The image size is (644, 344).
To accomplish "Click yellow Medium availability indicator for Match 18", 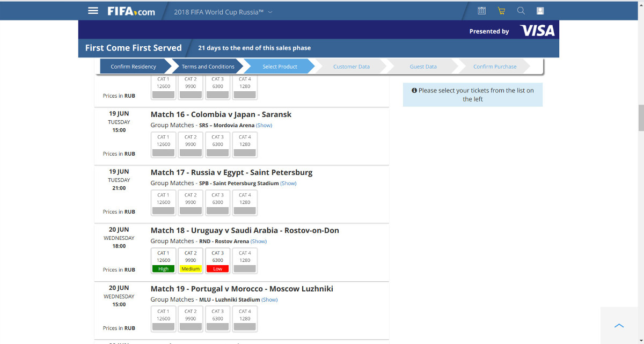I will coord(191,268).
